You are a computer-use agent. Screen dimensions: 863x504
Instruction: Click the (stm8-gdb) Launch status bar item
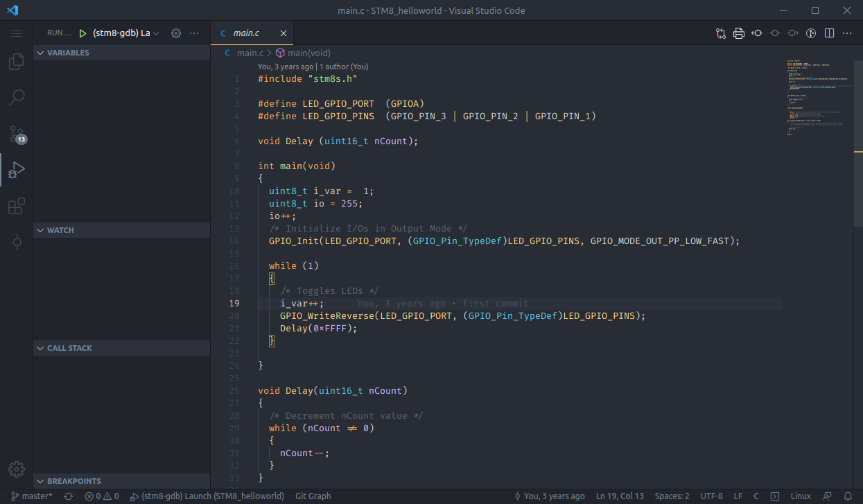[207, 496]
